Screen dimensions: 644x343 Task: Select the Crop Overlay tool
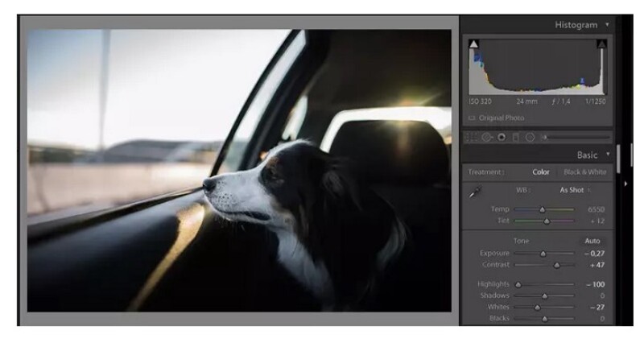(470, 137)
